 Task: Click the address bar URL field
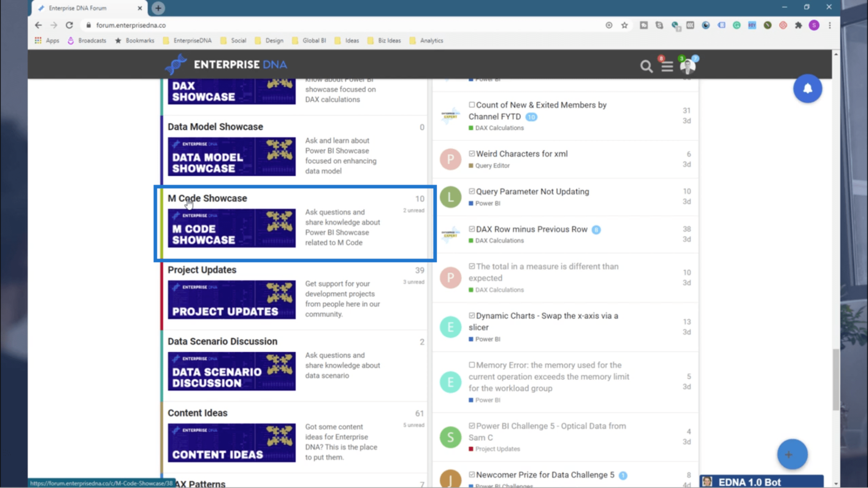341,25
